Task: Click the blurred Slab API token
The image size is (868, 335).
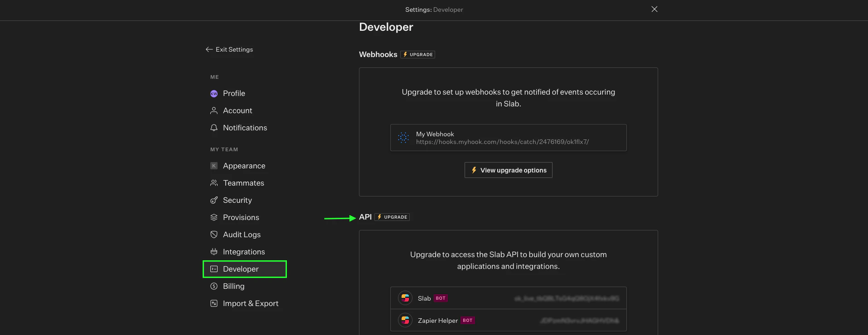Action: [x=567, y=298]
